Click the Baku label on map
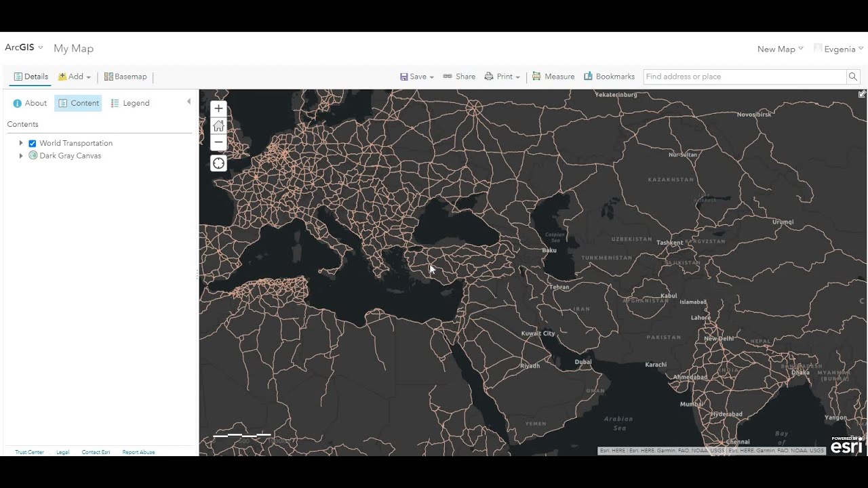The width and height of the screenshot is (868, 488). (x=549, y=250)
